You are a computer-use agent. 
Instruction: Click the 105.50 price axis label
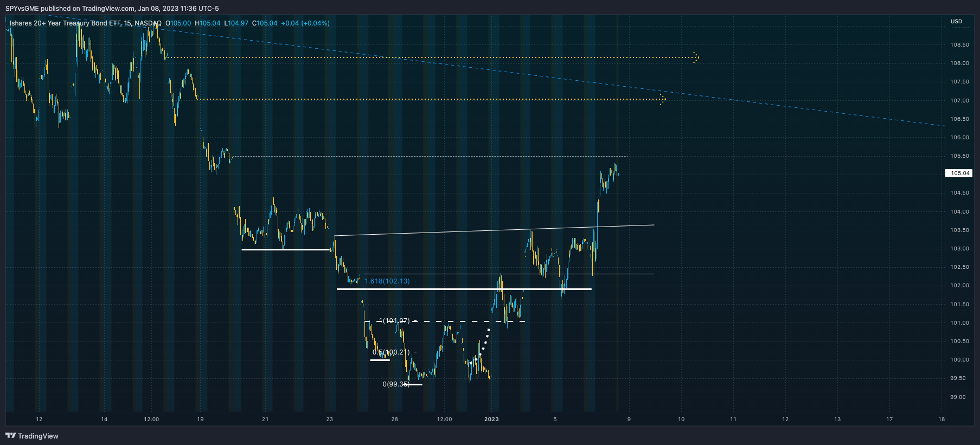pos(959,156)
